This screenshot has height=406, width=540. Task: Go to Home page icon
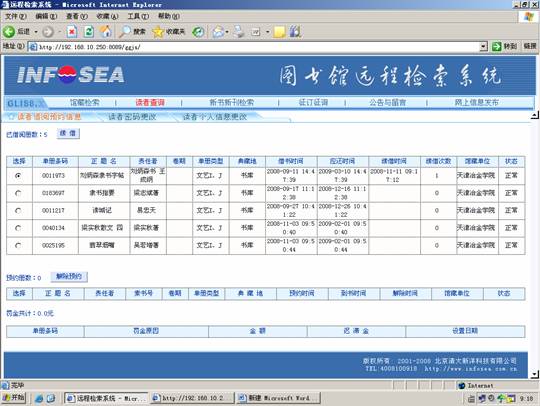pos(106,32)
